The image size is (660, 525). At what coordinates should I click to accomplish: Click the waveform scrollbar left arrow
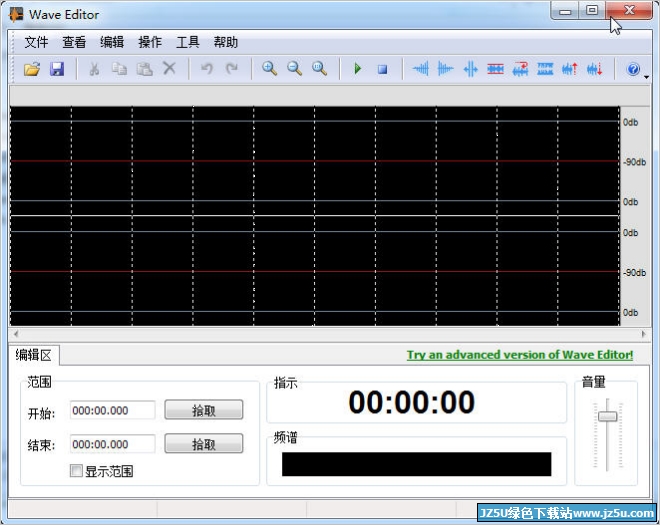16,334
